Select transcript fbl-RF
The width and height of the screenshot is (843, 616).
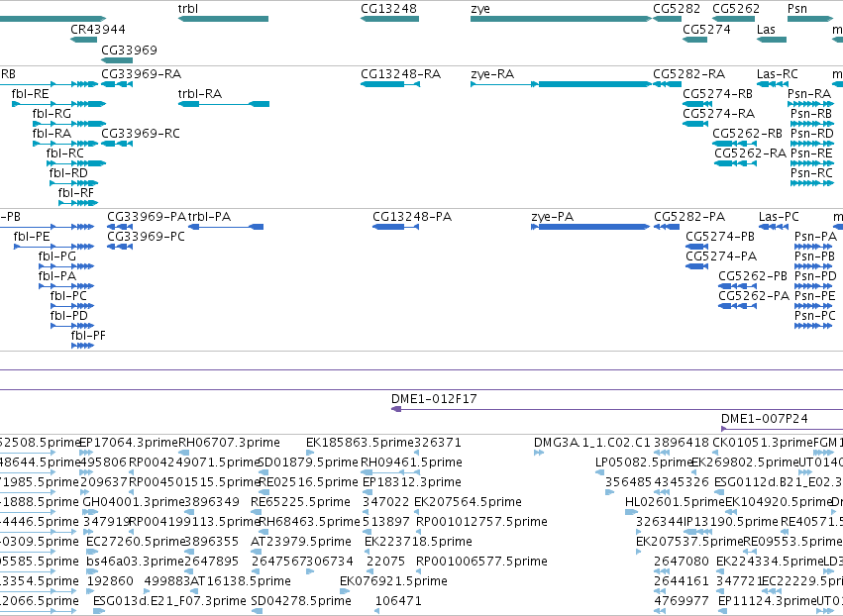78,203
